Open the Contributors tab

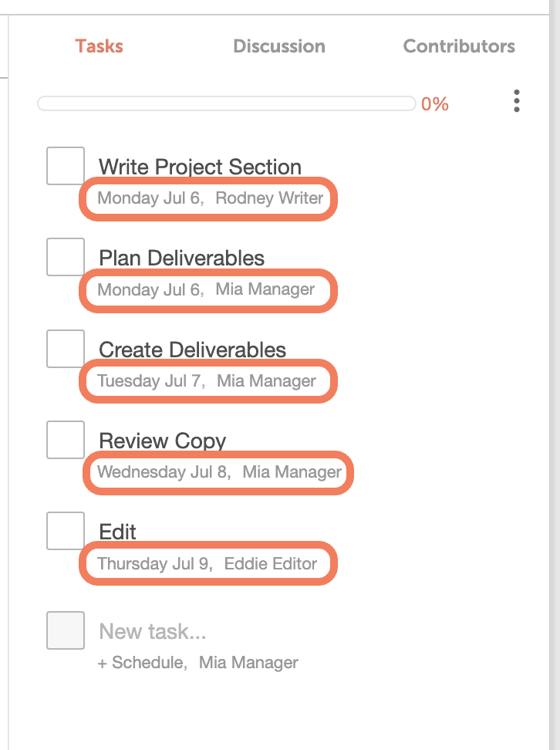pos(458,46)
